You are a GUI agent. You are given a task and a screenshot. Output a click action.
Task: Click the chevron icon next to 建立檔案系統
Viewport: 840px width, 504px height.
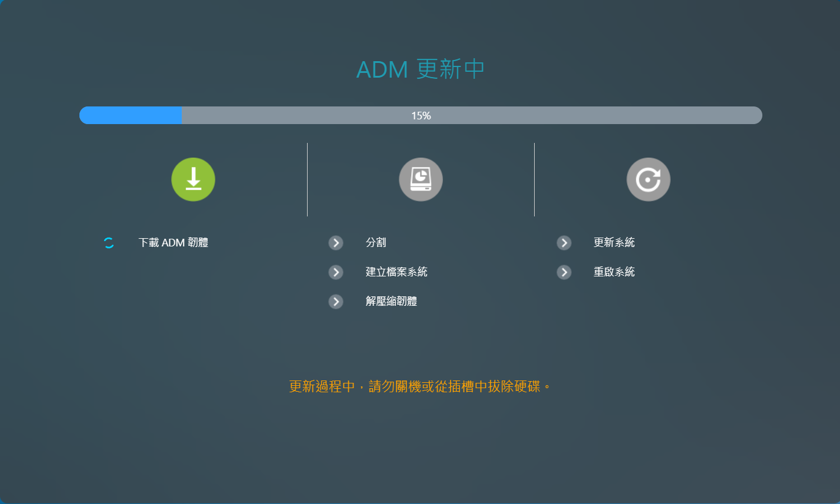point(336,272)
